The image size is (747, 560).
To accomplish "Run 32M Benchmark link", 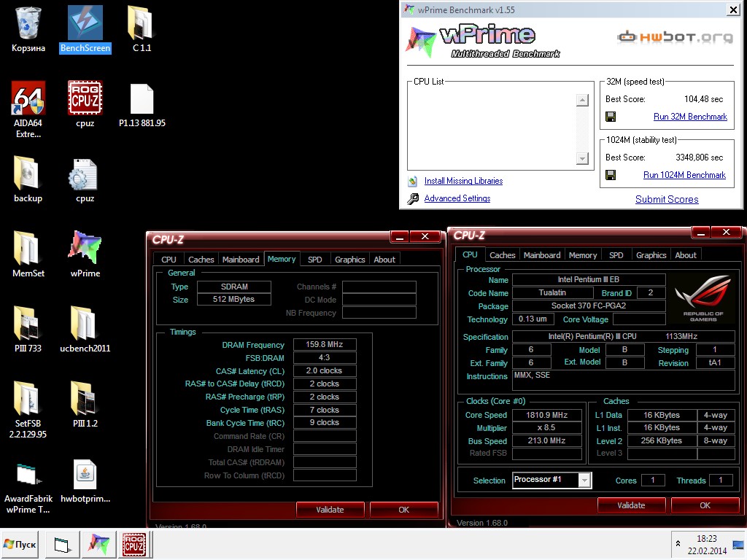I will point(690,117).
